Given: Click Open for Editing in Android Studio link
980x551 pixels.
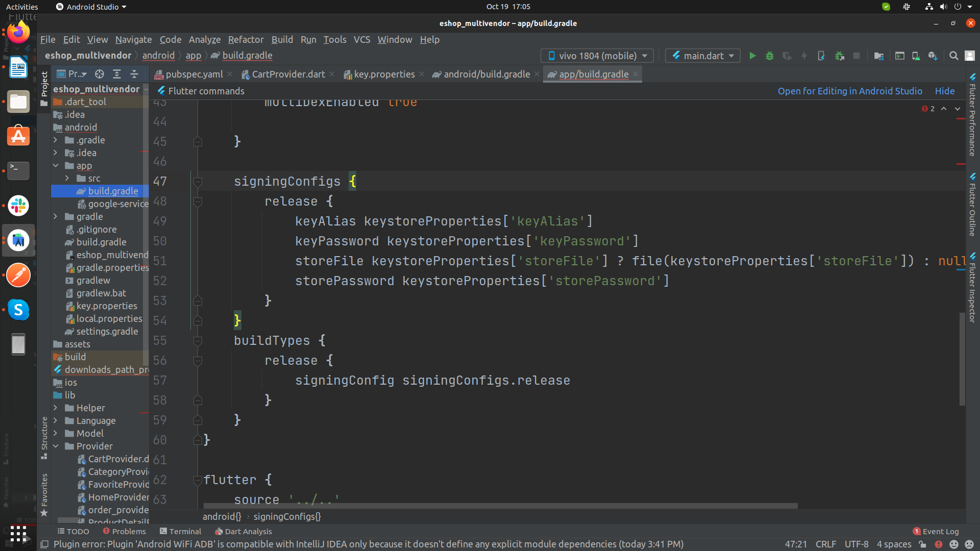Looking at the screenshot, I should 850,91.
